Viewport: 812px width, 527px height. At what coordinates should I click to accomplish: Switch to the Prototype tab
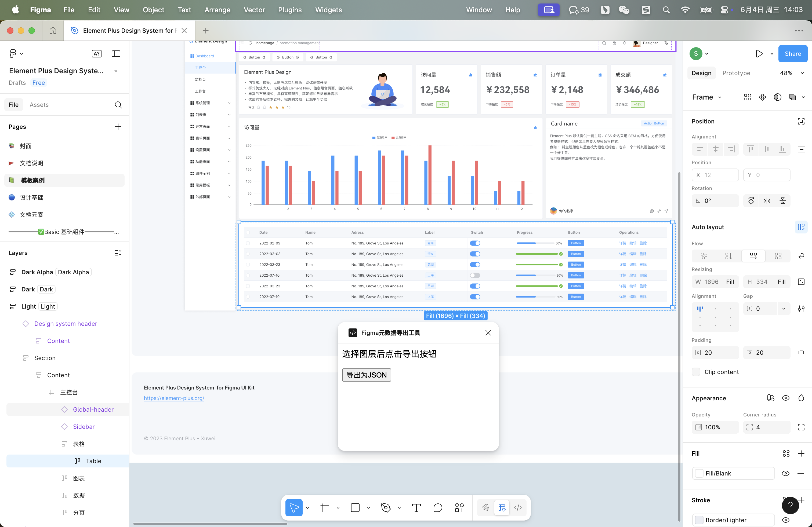point(736,73)
